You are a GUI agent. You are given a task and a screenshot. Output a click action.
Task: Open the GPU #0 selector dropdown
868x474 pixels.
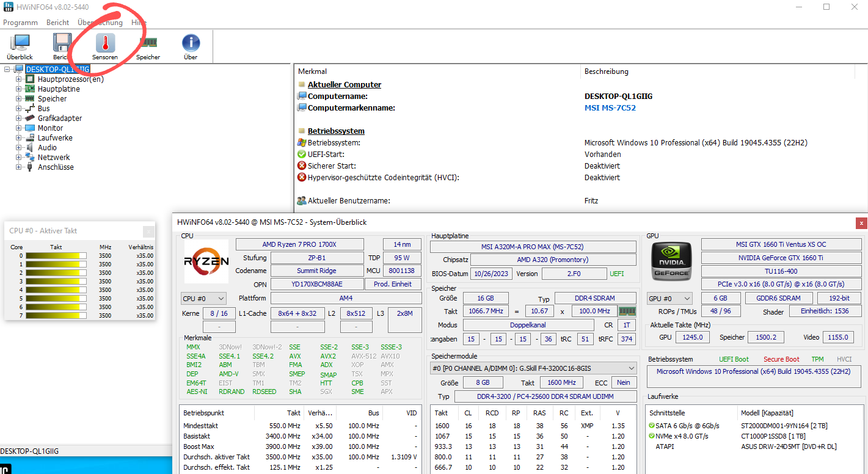(x=670, y=299)
